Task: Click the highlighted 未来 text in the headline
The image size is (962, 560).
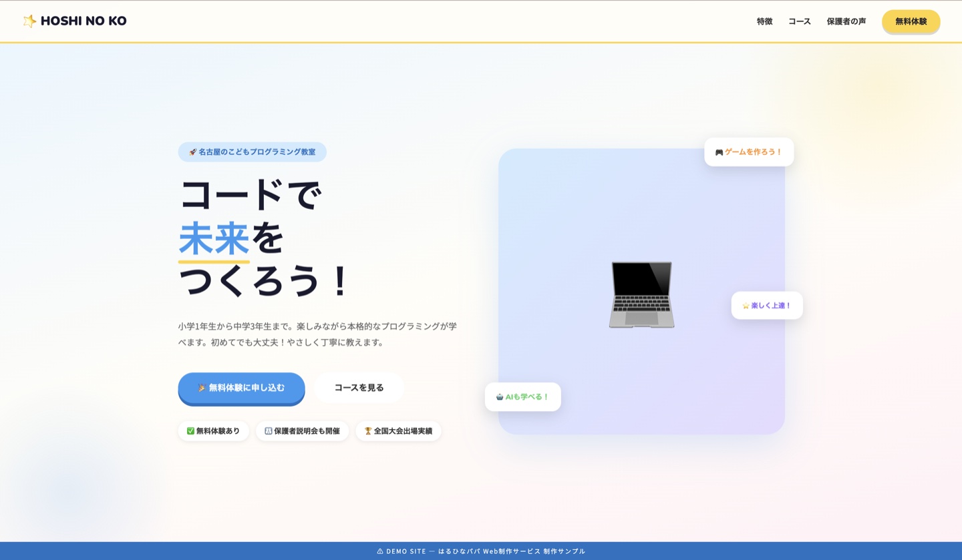Action: tap(214, 236)
